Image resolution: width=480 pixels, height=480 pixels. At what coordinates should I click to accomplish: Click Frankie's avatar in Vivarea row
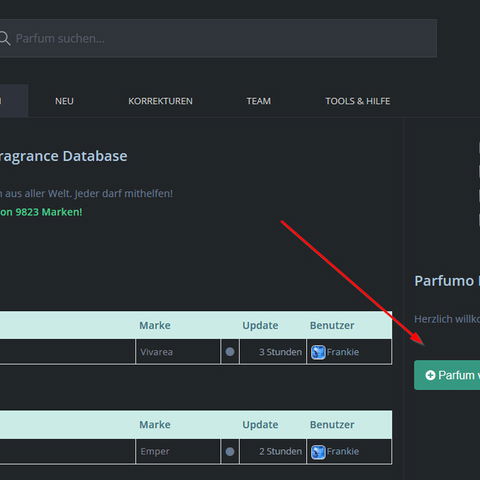click(318, 352)
